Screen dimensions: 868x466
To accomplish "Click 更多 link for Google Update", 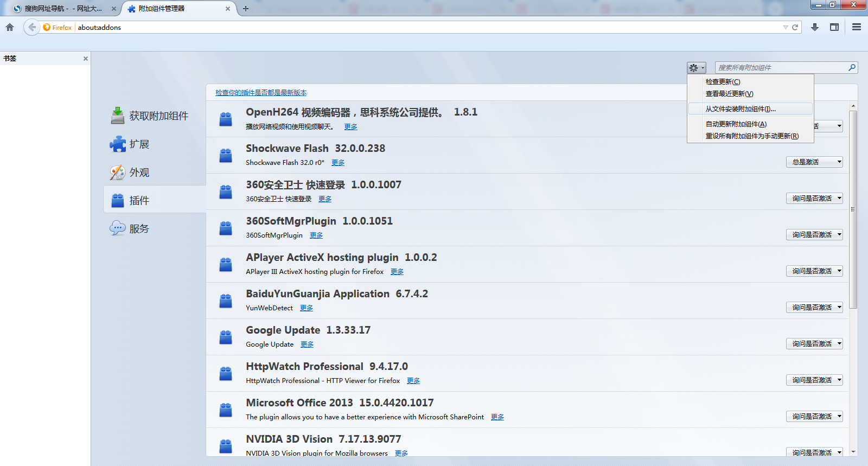I will click(307, 344).
